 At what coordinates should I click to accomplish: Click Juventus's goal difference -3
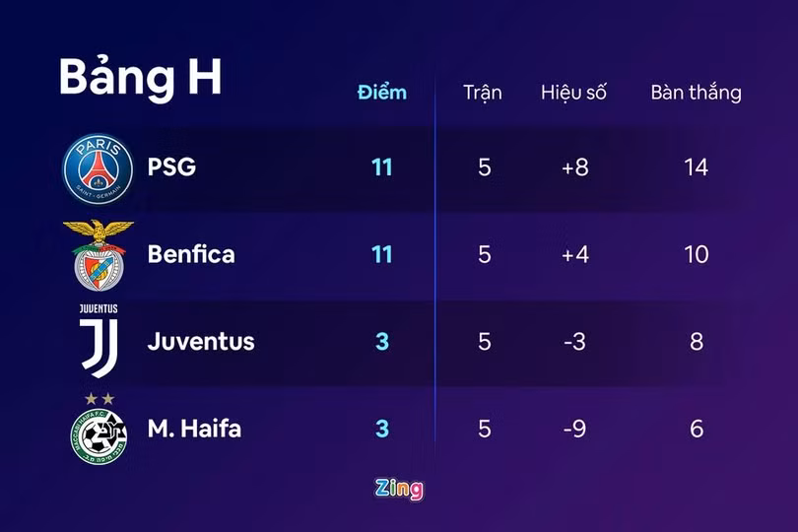pyautogui.click(x=574, y=342)
